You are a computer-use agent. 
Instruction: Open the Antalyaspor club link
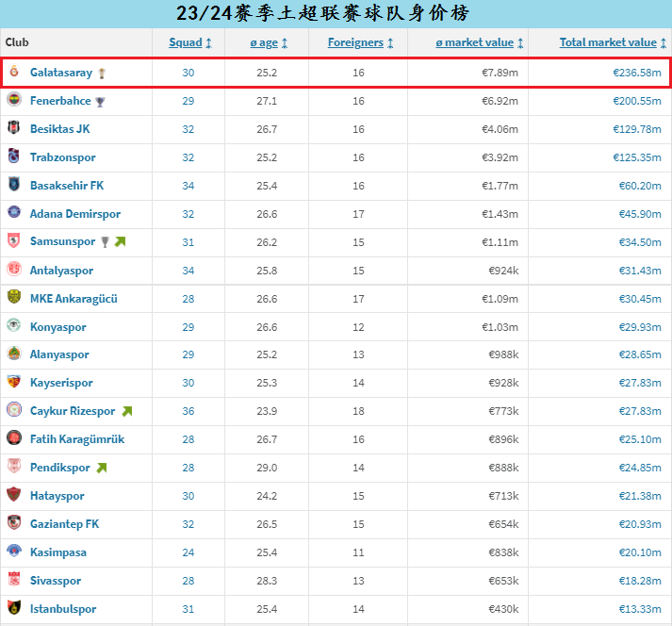[61, 271]
